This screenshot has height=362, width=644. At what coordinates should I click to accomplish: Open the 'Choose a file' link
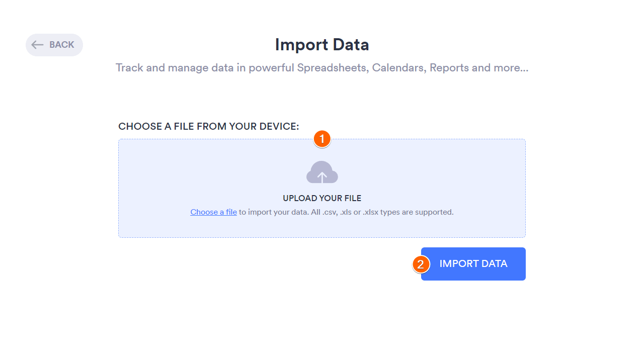click(x=213, y=212)
